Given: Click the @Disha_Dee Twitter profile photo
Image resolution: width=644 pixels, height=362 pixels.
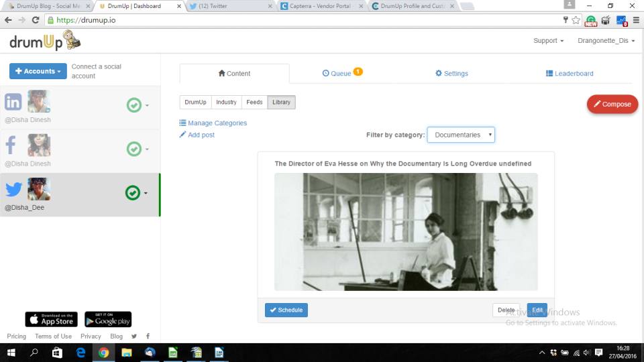Looking at the screenshot, I should (x=39, y=189).
